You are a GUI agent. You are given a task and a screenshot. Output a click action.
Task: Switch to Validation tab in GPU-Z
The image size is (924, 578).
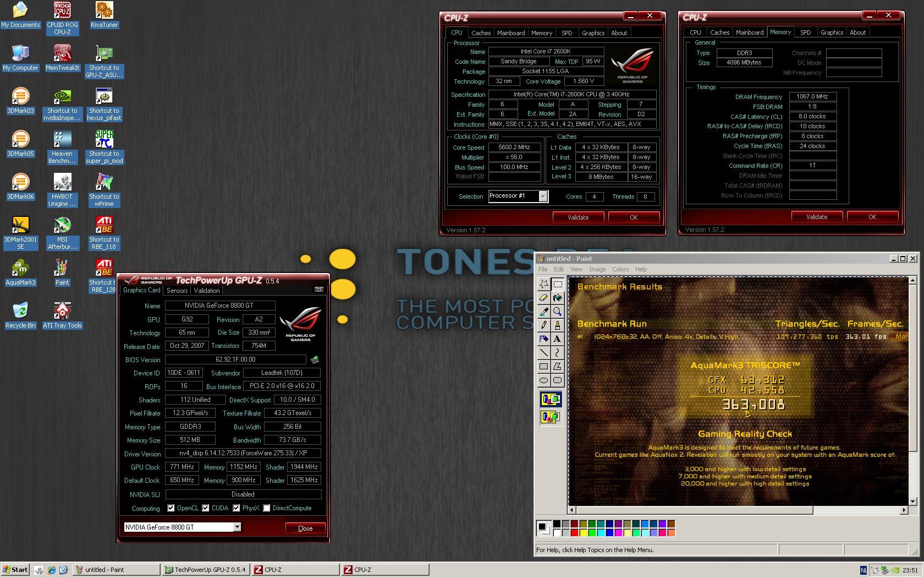(207, 291)
